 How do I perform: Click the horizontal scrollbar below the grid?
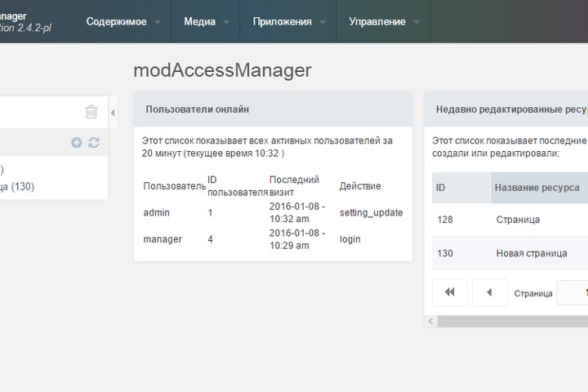tap(510, 321)
